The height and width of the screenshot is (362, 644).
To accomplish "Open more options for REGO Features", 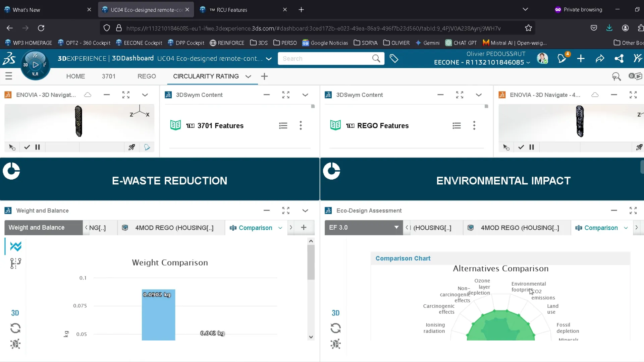I will 474,125.
